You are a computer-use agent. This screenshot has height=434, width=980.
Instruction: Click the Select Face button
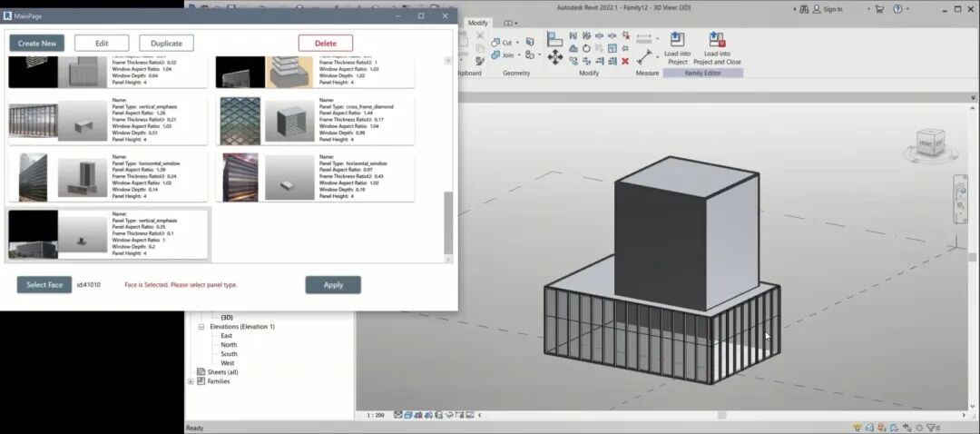[x=44, y=285]
